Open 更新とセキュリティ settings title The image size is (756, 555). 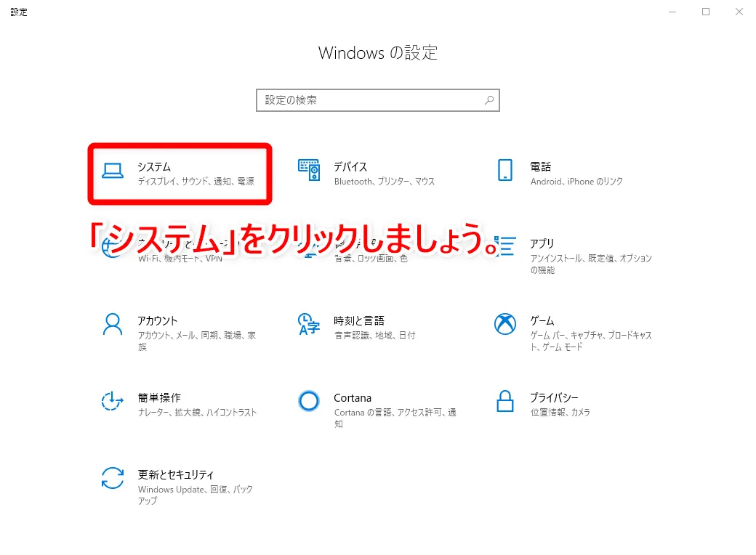[x=175, y=474]
